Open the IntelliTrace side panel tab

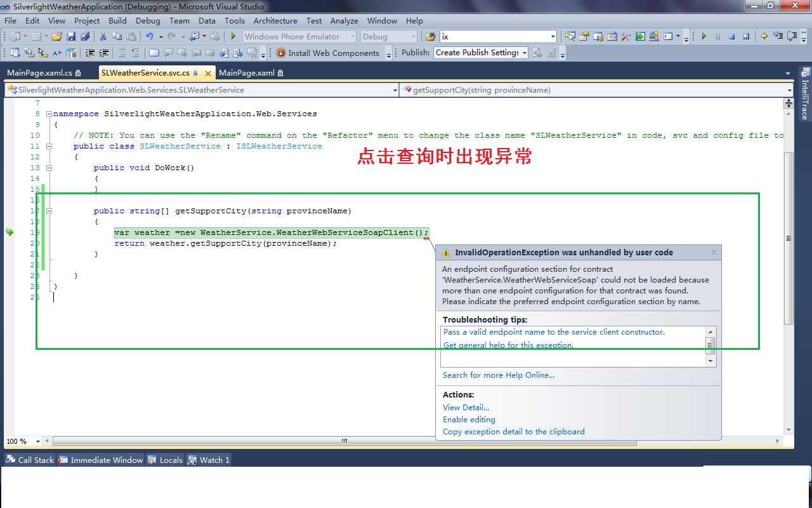[805, 95]
